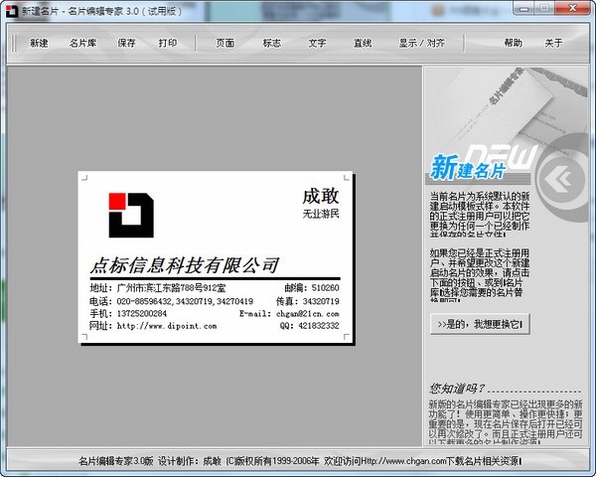Click 关于 about item
Image resolution: width=596 pixels, height=477 pixels.
(x=553, y=43)
